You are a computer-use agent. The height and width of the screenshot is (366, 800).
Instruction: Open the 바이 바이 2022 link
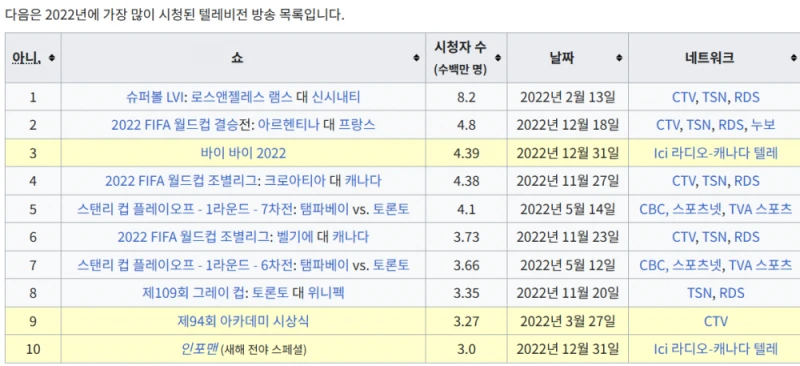243,153
